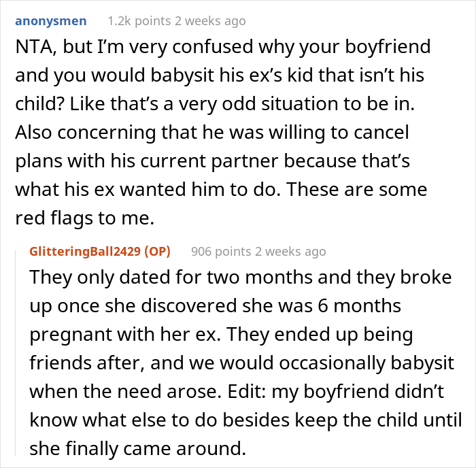Collapse the reply thread using the vertical line
The image size is (476, 468).
click(x=16, y=352)
